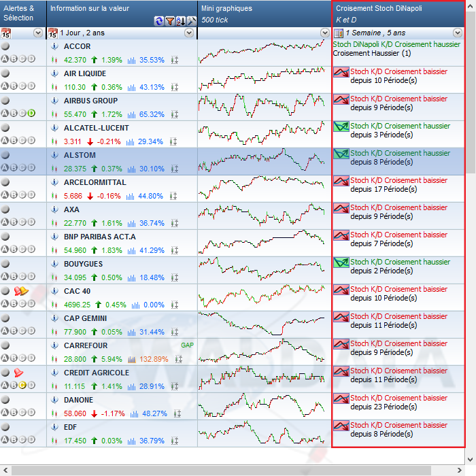Click bullish crossing icon on BOUYGUES row
Screen dimensions: 476x476
[x=341, y=262]
